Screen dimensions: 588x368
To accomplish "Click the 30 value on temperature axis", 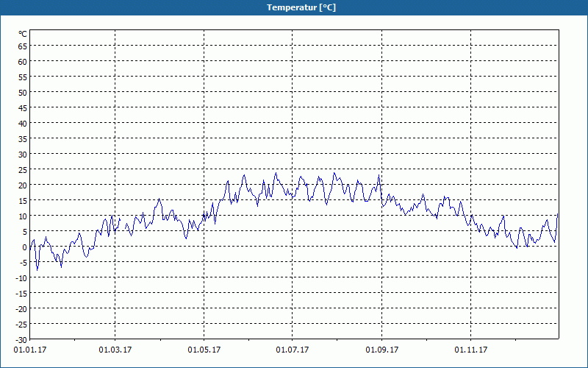I will [23, 155].
